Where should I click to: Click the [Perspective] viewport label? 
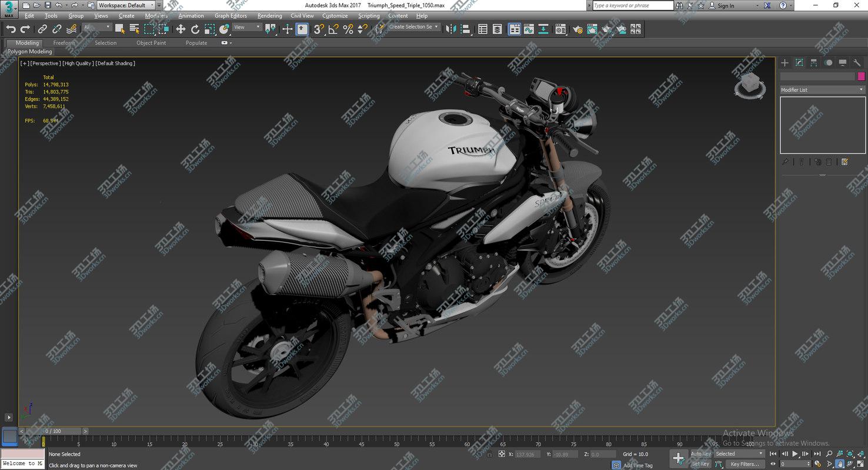tap(45, 63)
